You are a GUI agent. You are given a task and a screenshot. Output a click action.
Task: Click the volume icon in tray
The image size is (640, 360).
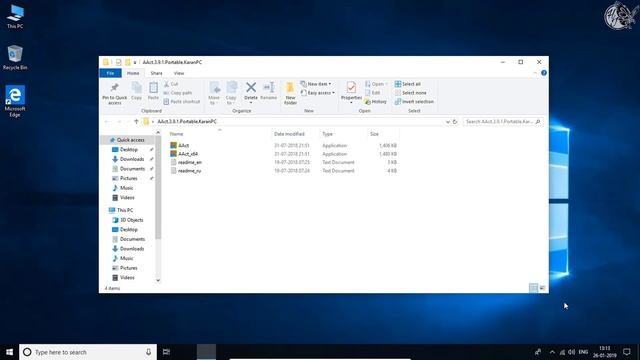click(x=571, y=352)
